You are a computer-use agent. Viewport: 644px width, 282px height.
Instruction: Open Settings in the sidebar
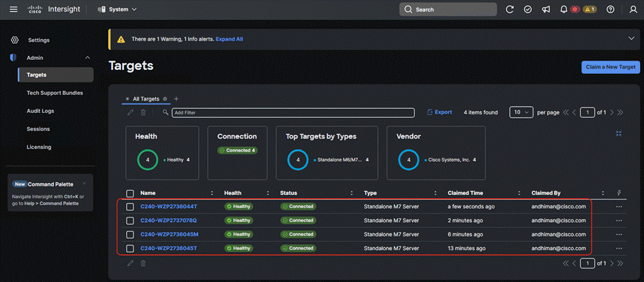coord(39,40)
